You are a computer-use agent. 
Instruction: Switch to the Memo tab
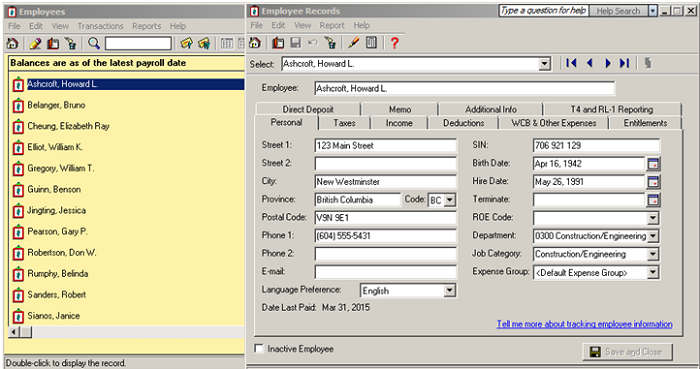pos(400,109)
